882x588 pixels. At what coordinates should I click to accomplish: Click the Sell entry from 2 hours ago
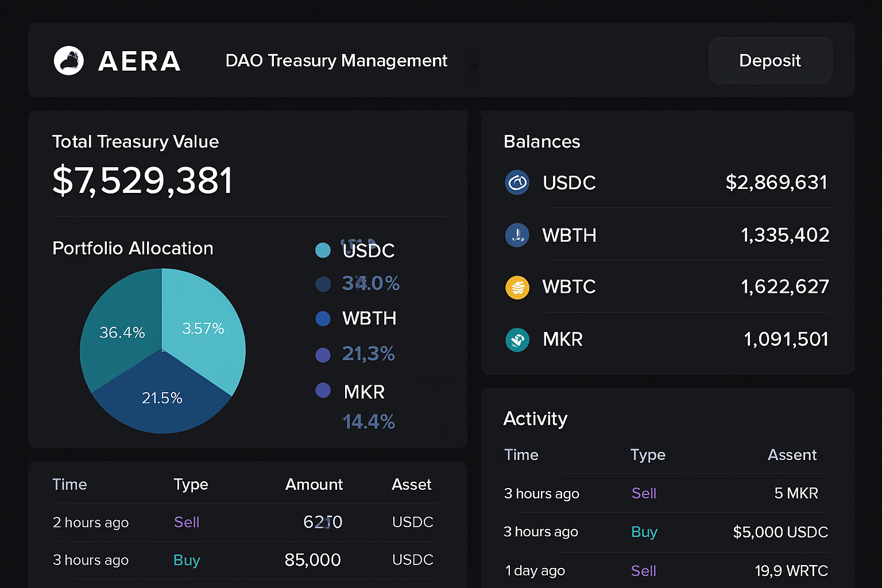[x=186, y=522]
